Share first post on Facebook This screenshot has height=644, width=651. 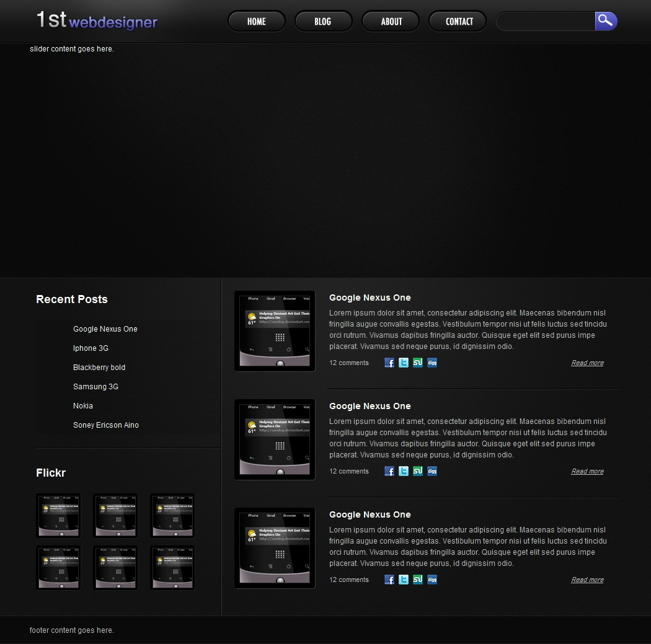389,363
